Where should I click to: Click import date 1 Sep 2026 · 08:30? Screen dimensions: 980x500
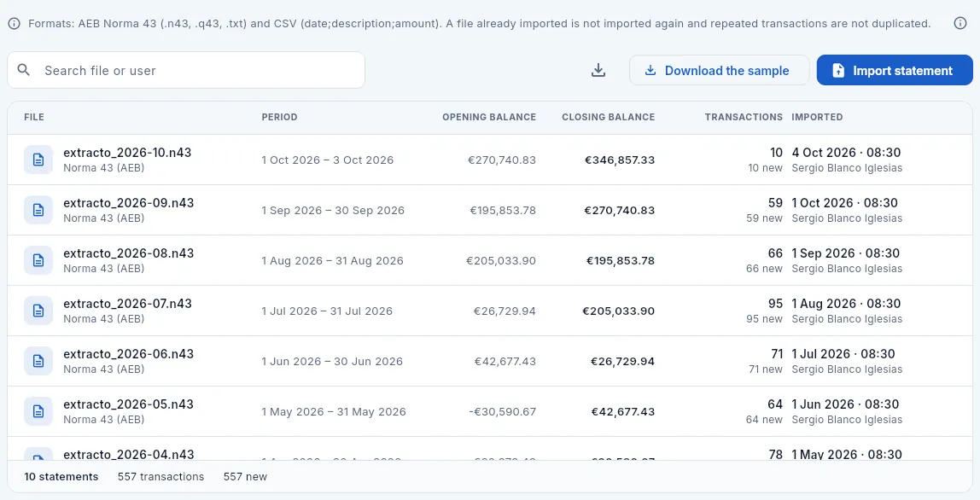pyautogui.click(x=846, y=253)
